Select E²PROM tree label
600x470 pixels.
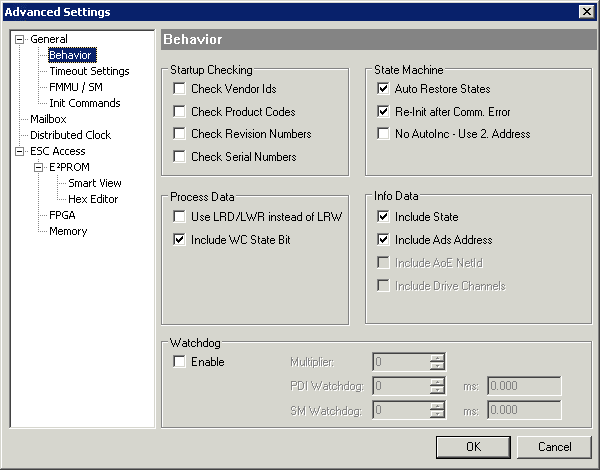click(69, 167)
